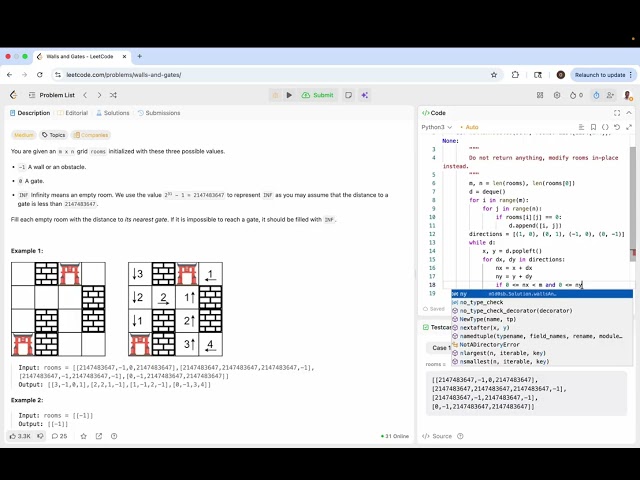This screenshot has height=480, width=640.
Task: Star this problem as favorite
Action: (x=84, y=436)
